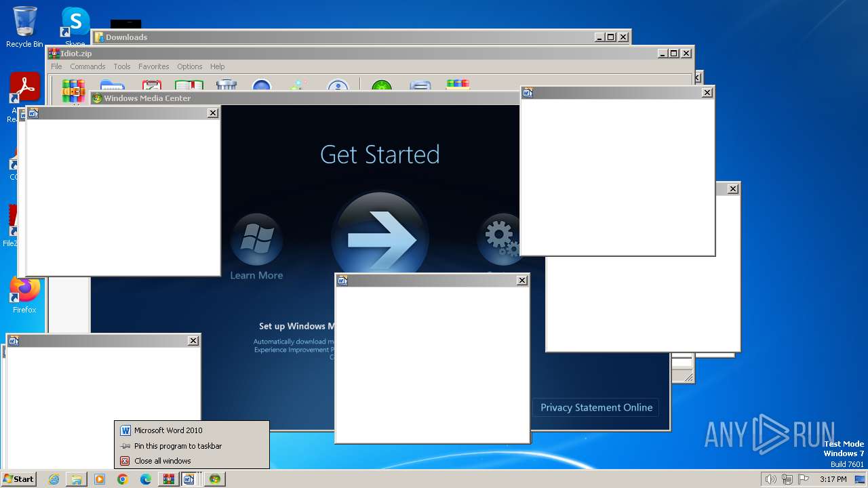
Task: Click the Start button
Action: [x=19, y=479]
